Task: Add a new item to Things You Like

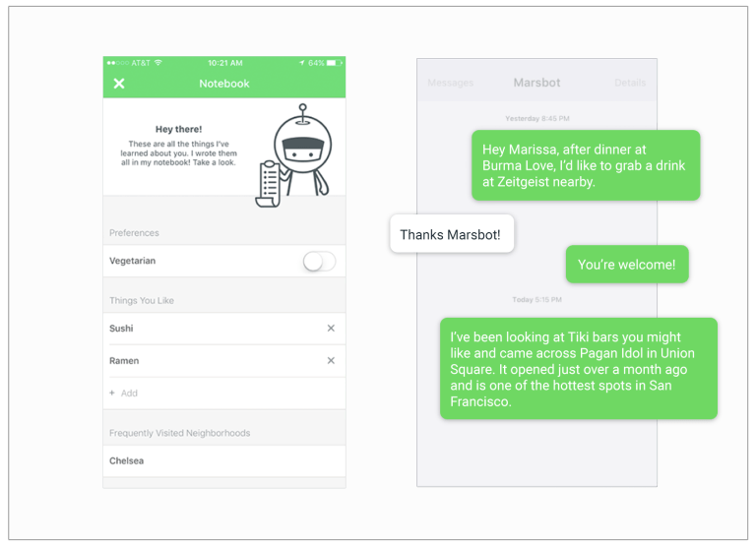Action: coord(124,394)
